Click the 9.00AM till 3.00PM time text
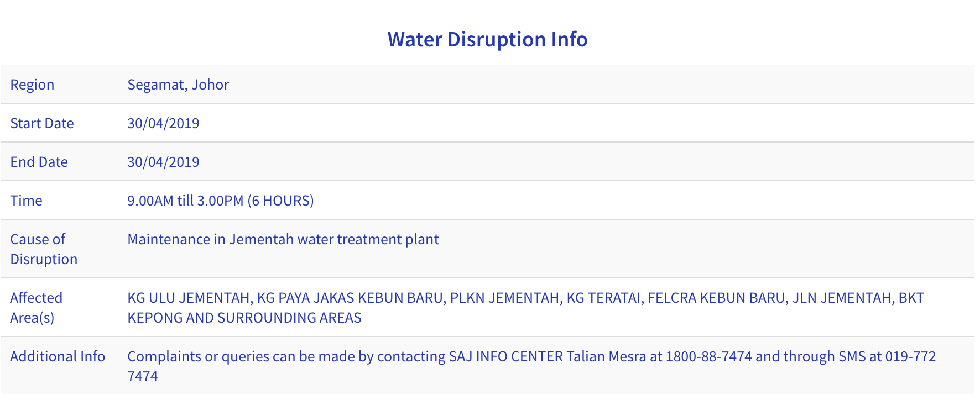This screenshot has height=400, width=980. (x=185, y=201)
